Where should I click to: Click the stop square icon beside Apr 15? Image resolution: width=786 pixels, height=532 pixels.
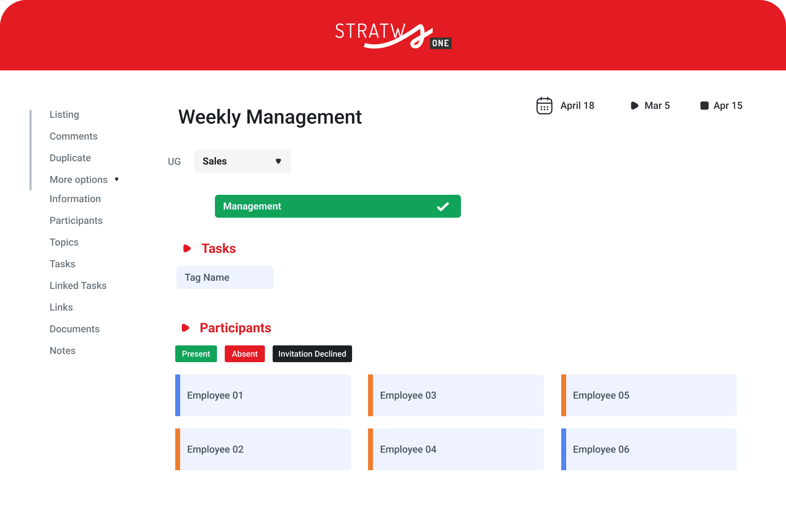(704, 106)
